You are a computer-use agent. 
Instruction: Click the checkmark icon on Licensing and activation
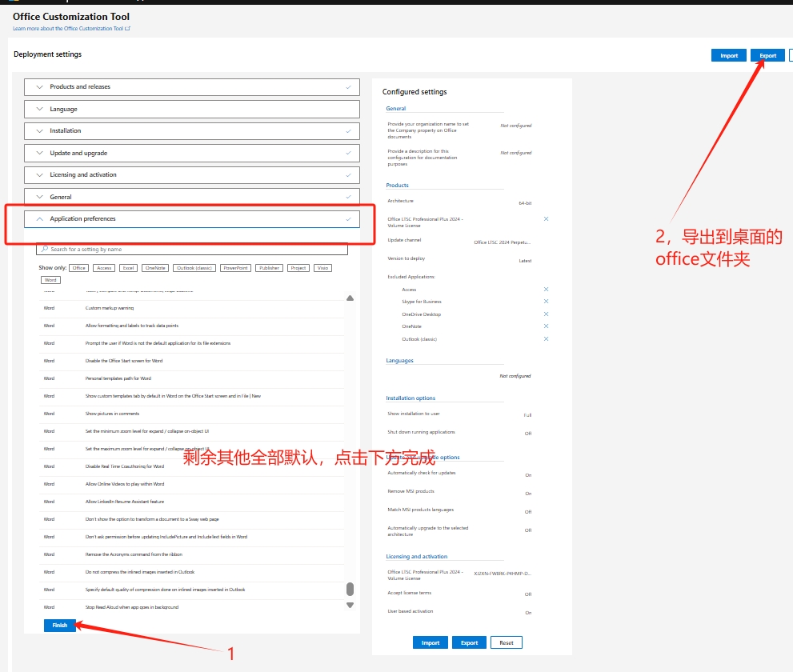coord(347,174)
